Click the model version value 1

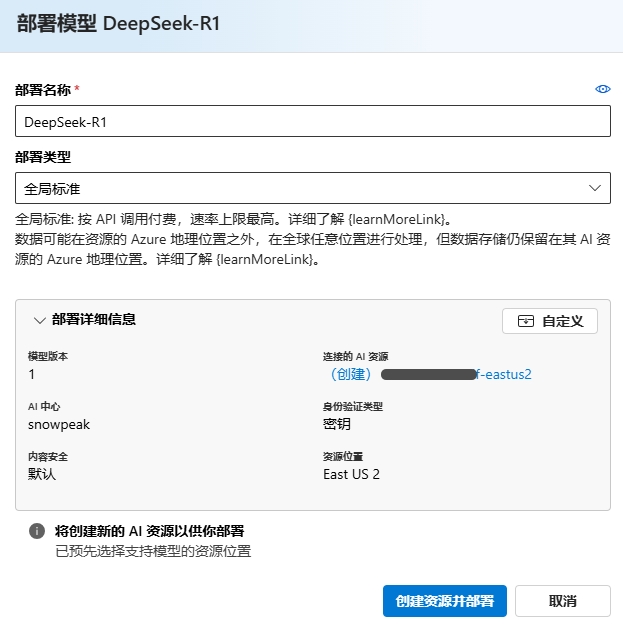point(32,375)
